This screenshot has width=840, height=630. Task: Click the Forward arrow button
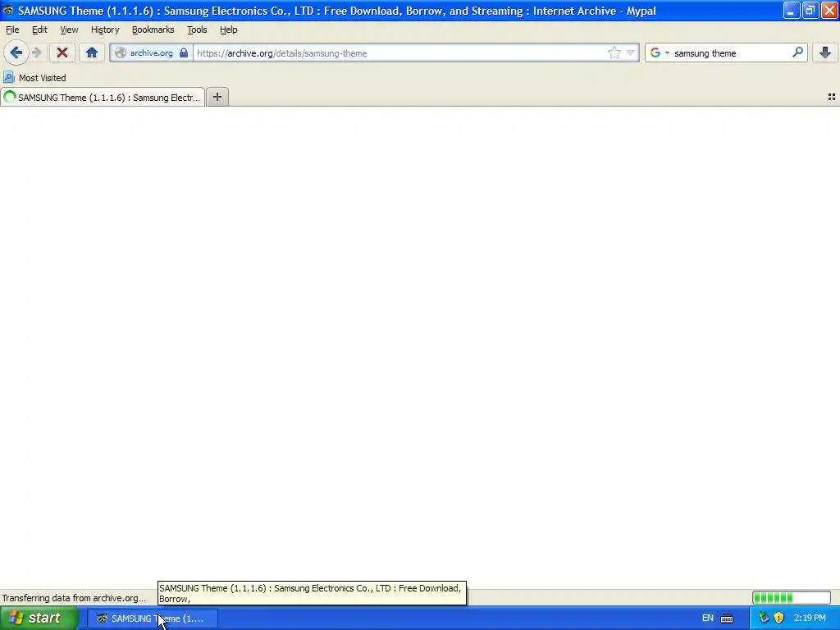pyautogui.click(x=37, y=52)
